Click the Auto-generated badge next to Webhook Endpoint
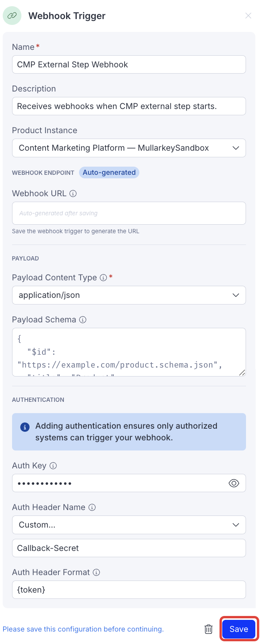 [x=109, y=172]
